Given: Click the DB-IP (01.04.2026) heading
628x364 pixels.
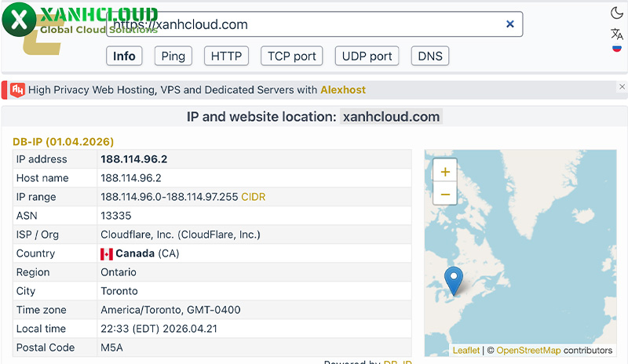Looking at the screenshot, I should coord(64,142).
